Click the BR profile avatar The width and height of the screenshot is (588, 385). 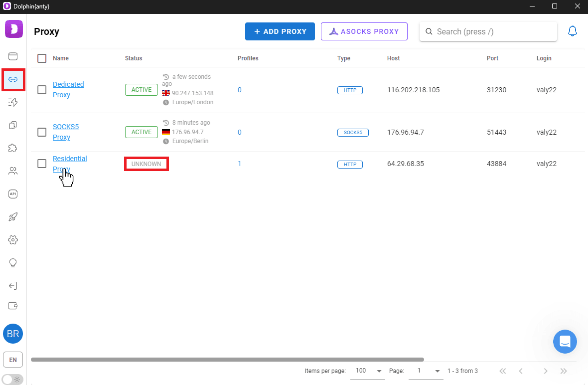(13, 334)
